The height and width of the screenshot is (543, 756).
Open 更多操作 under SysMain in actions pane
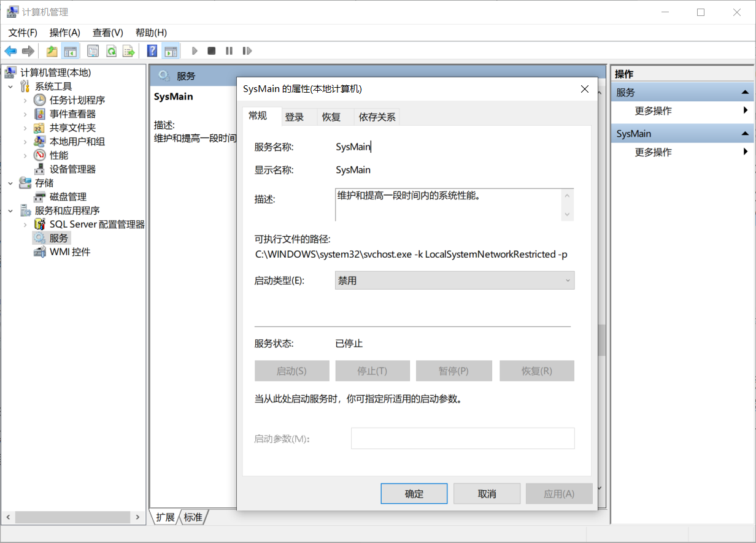(x=653, y=152)
